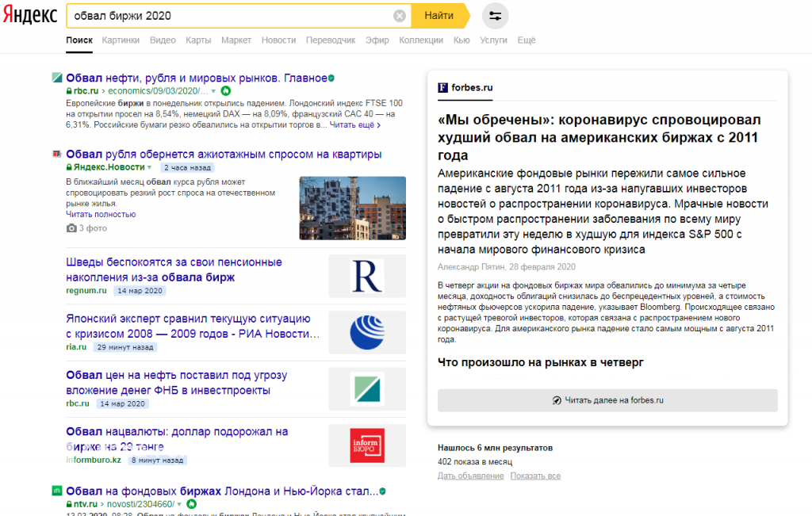Viewport: 812px width, 516px height.
Task: Open Обвал цен на нефть поставил под угрозу
Action: pos(177,383)
